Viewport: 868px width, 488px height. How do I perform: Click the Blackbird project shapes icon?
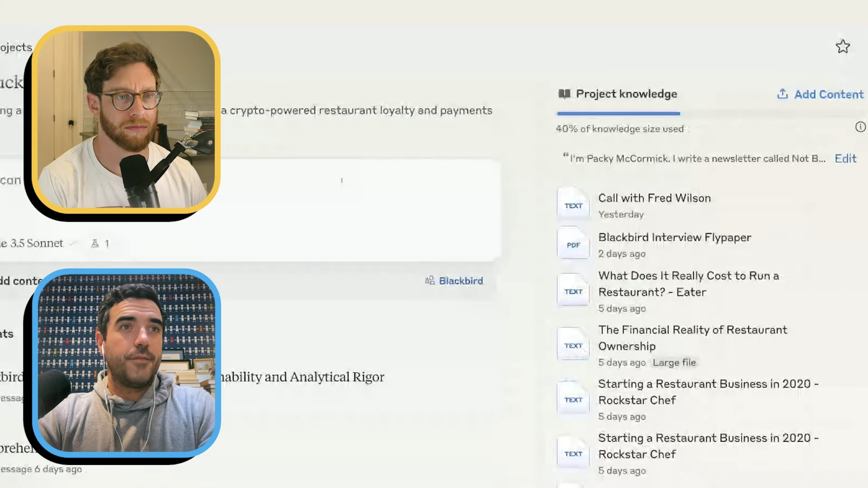tap(429, 280)
